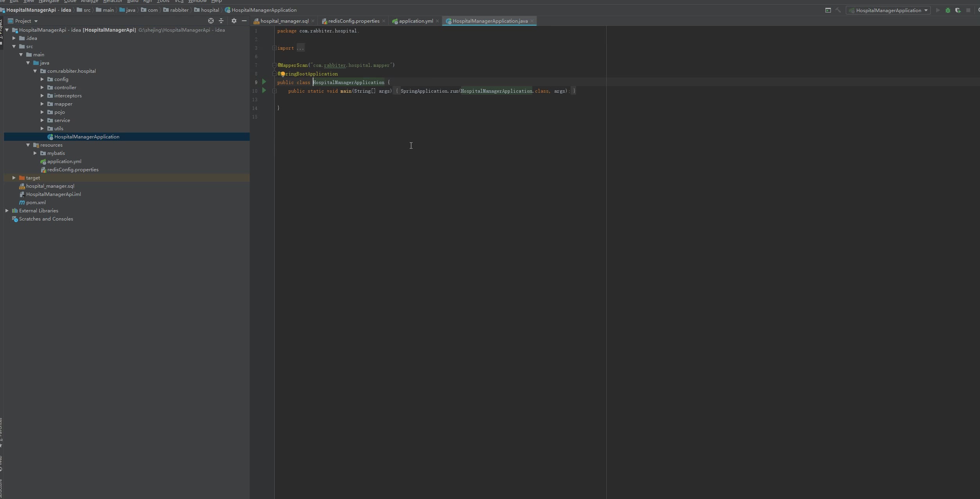
Task: Close the redisConfig.properties tab
Action: [x=384, y=21]
